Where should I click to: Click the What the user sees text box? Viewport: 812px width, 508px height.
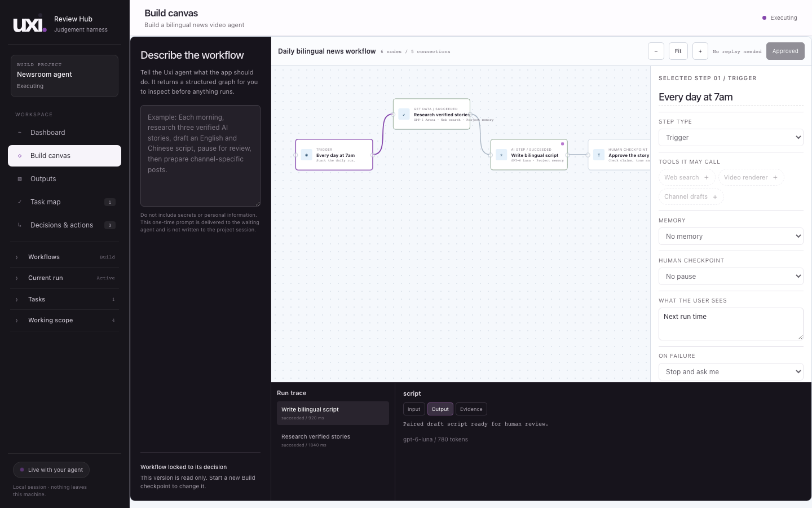click(x=731, y=324)
